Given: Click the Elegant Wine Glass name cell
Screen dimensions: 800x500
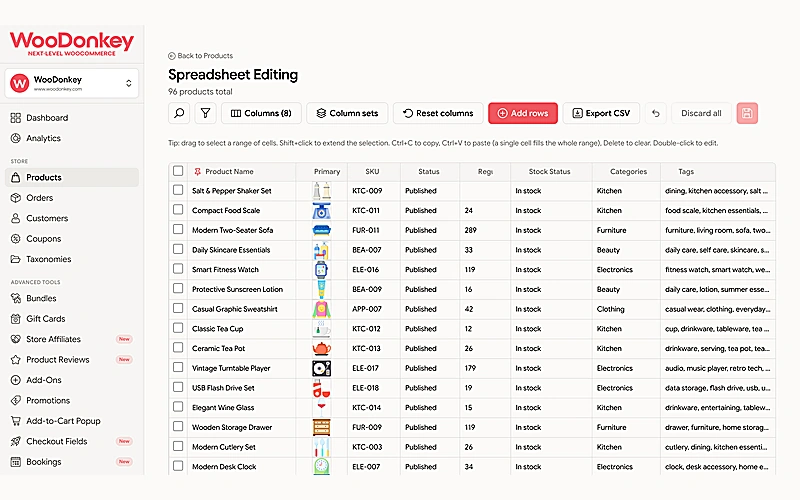Looking at the screenshot, I should coord(241,408).
